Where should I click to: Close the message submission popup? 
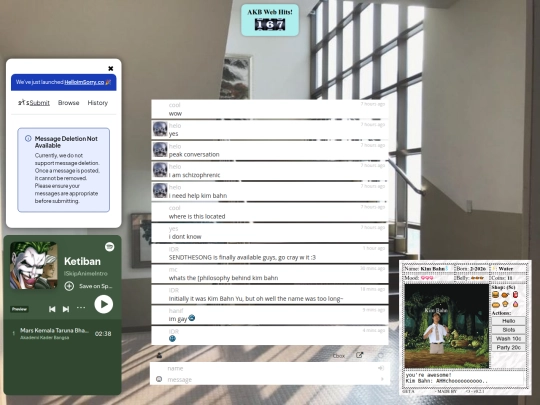(111, 69)
